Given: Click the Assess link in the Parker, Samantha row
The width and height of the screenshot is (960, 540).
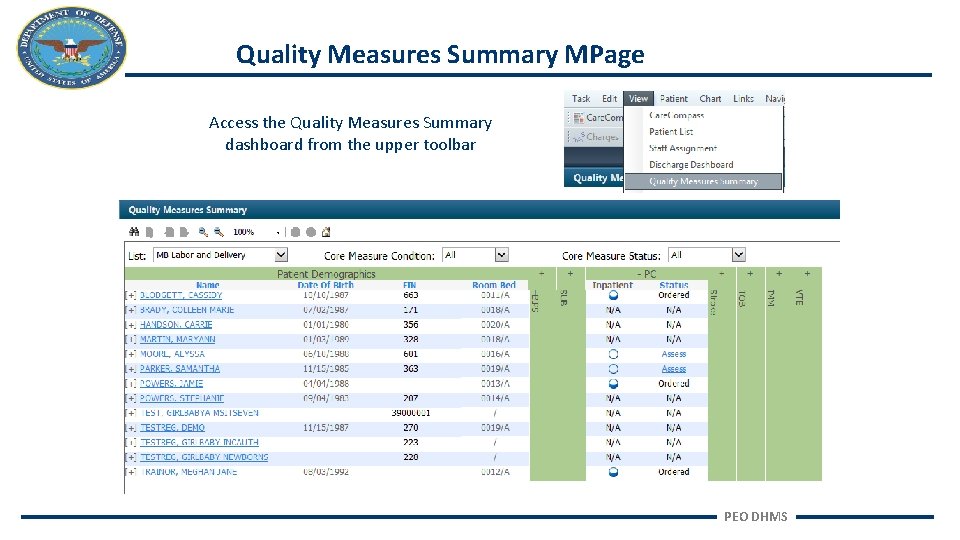Looking at the screenshot, I should coord(673,369).
